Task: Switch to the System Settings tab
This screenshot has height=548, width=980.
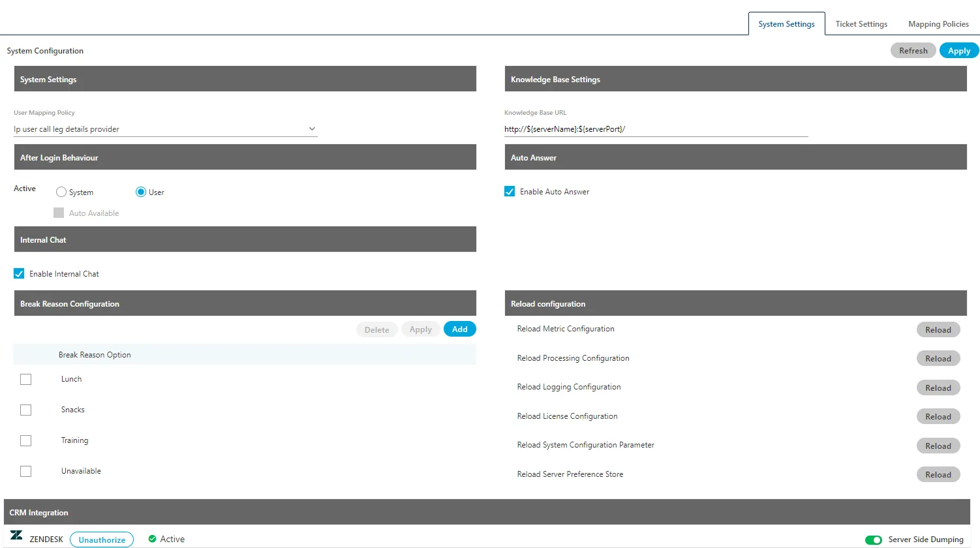Action: pyautogui.click(x=786, y=24)
